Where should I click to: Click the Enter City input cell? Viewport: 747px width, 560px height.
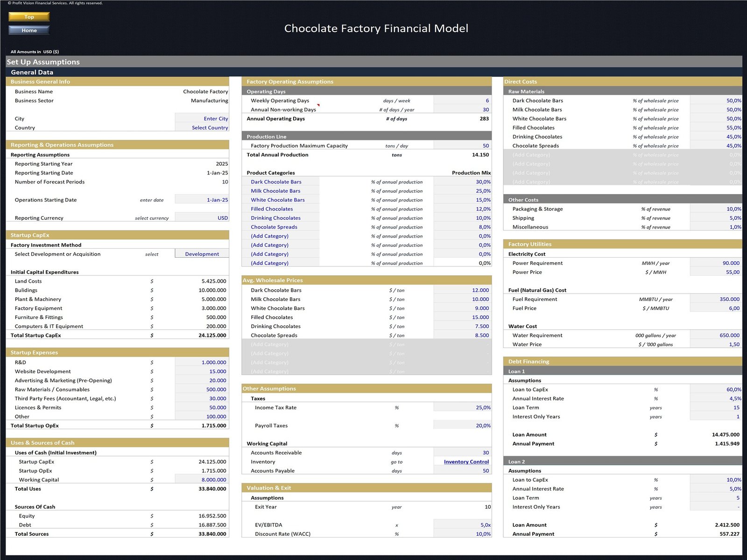click(x=202, y=119)
